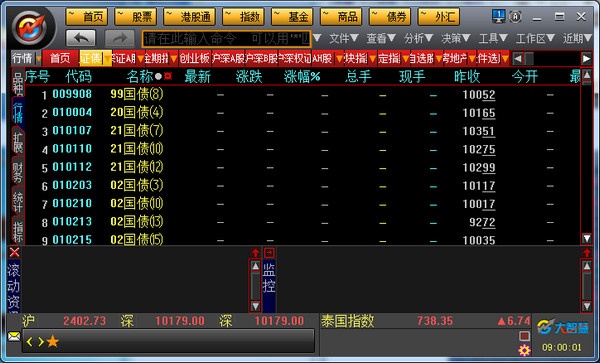This screenshot has height=363, width=600.
Task: Close the scrolling news panel with red X
Action: tap(14, 252)
